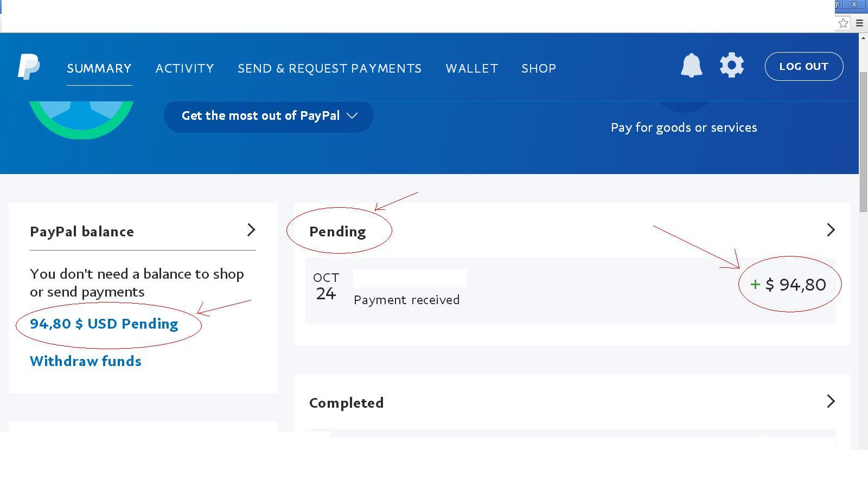Click the browser bookmark star icon
868x488 pixels.
843,23
